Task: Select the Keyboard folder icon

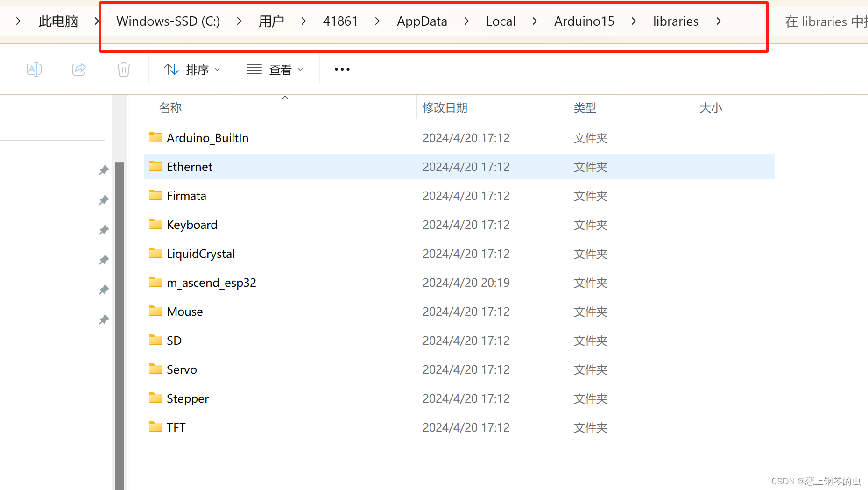Action: click(x=155, y=224)
